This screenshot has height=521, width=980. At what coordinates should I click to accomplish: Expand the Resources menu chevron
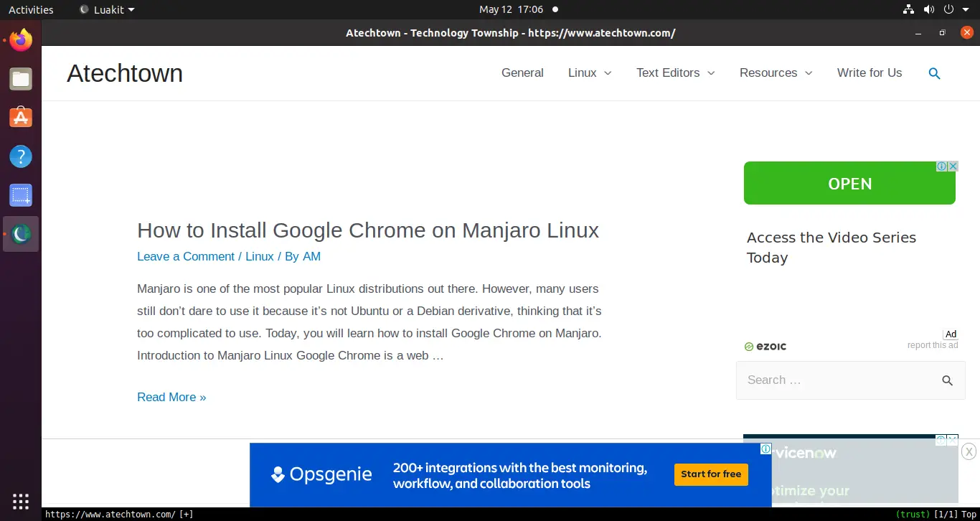click(x=809, y=73)
